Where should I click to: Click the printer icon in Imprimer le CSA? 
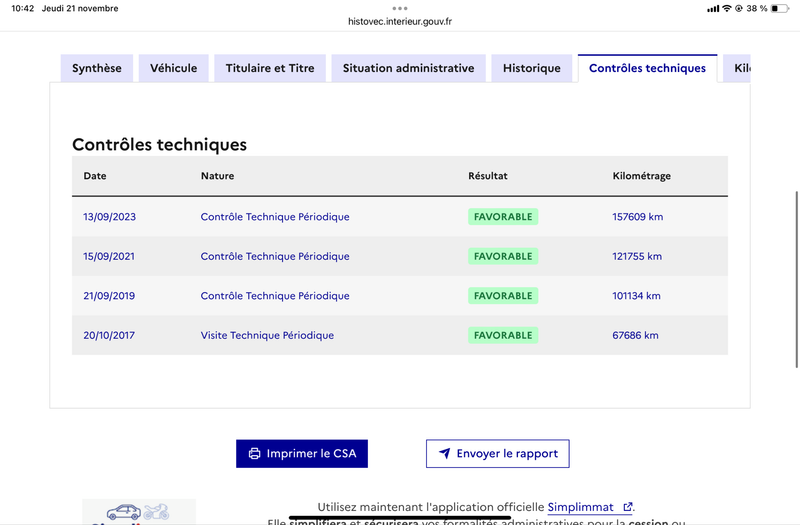[x=254, y=454]
